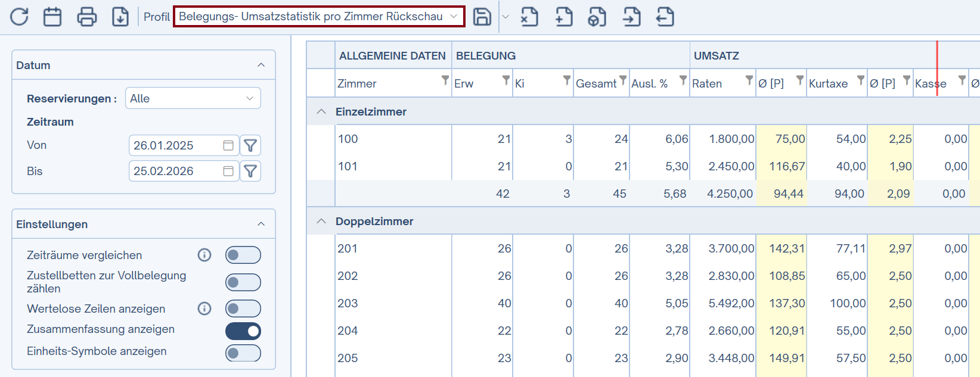The height and width of the screenshot is (377, 980).
Task: Click Kurtaxe value 77,11
Action: coord(851,248)
